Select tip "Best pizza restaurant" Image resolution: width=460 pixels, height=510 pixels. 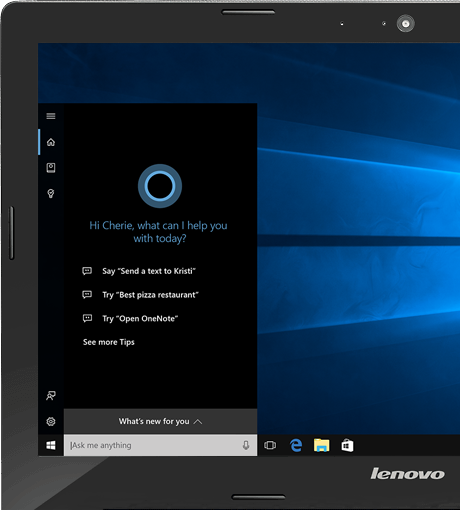150,295
